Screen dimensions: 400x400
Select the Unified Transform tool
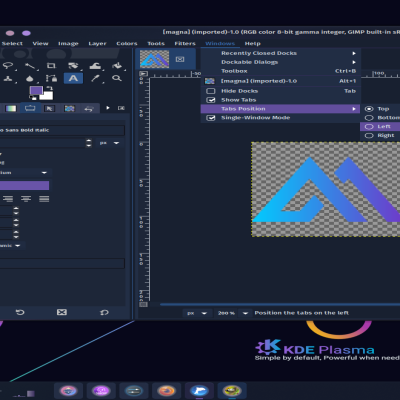point(73,66)
